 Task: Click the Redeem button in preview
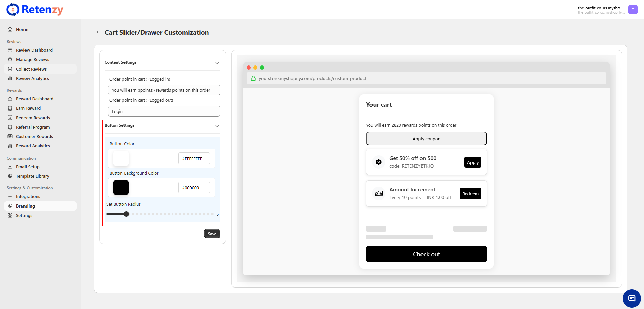(x=470, y=194)
